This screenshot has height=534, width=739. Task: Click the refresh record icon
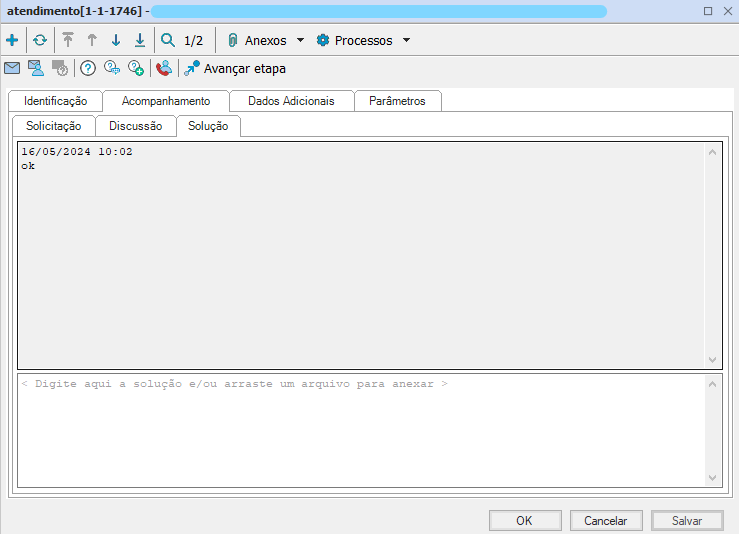pos(40,41)
